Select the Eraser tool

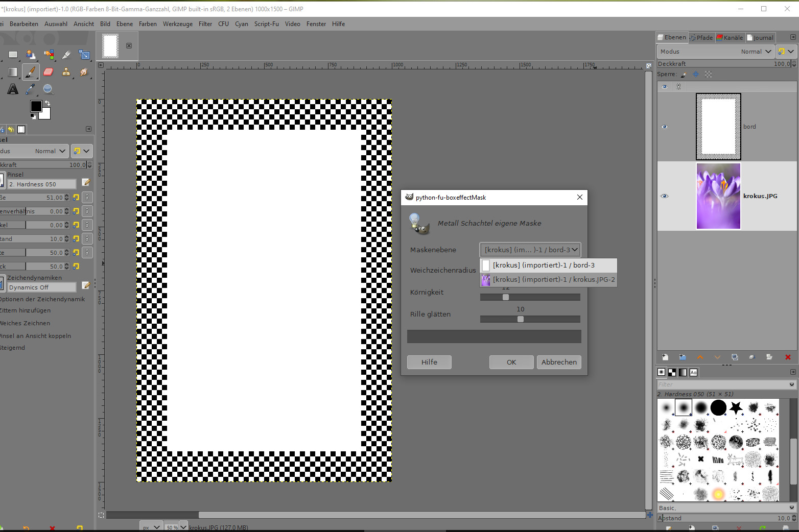(49, 72)
